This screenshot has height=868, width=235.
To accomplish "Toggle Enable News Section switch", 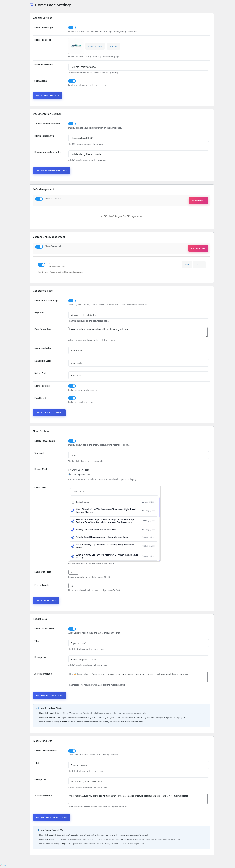I will pyautogui.click(x=72, y=441).
